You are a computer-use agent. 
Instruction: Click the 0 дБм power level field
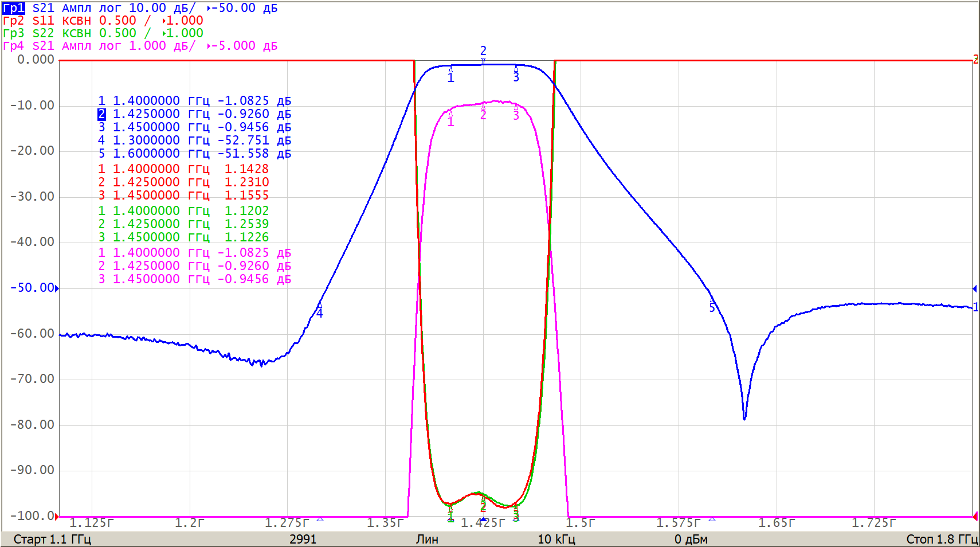pyautogui.click(x=691, y=539)
